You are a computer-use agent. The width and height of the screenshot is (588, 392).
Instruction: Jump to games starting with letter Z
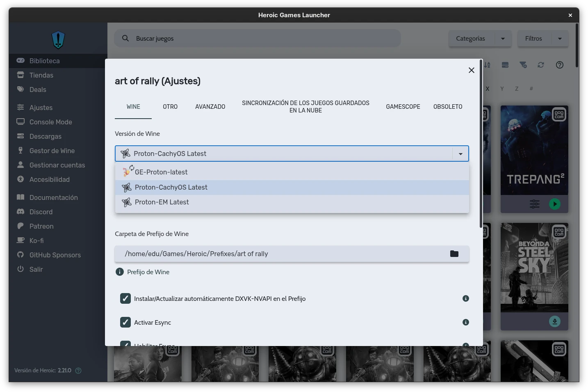coord(517,89)
